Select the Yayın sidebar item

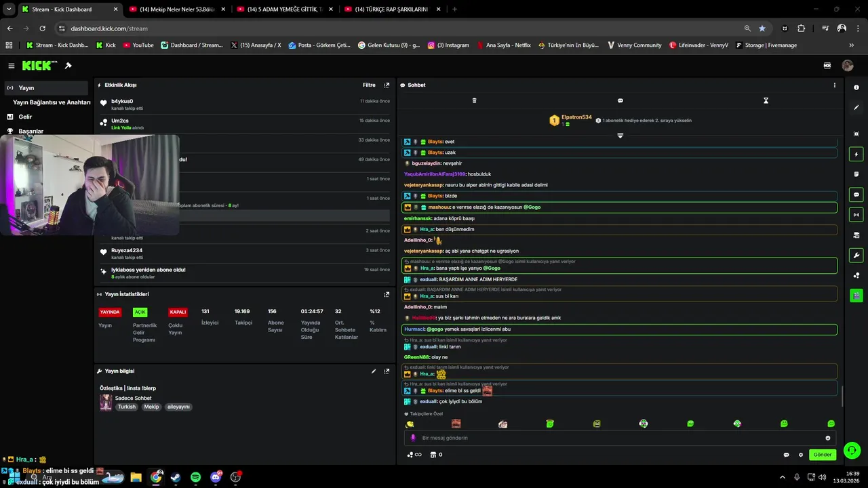[x=45, y=88]
